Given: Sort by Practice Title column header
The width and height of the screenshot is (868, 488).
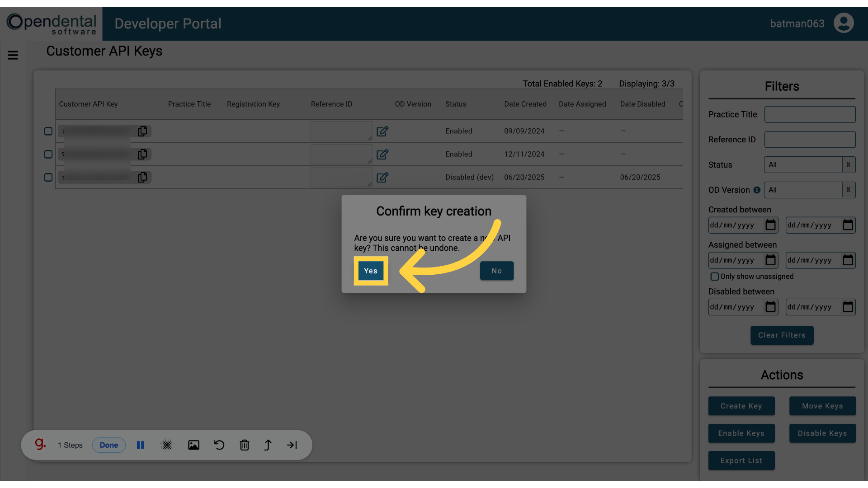Looking at the screenshot, I should point(189,104).
